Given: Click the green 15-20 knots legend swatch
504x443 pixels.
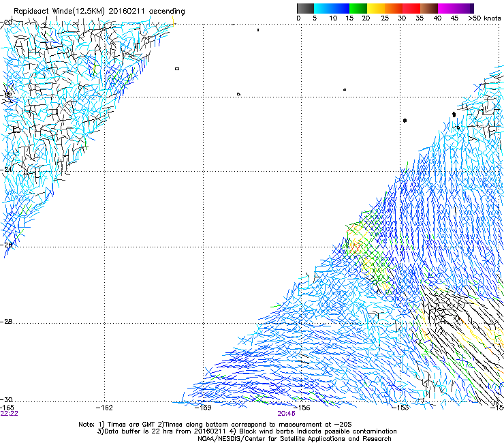Looking at the screenshot, I should point(358,8).
